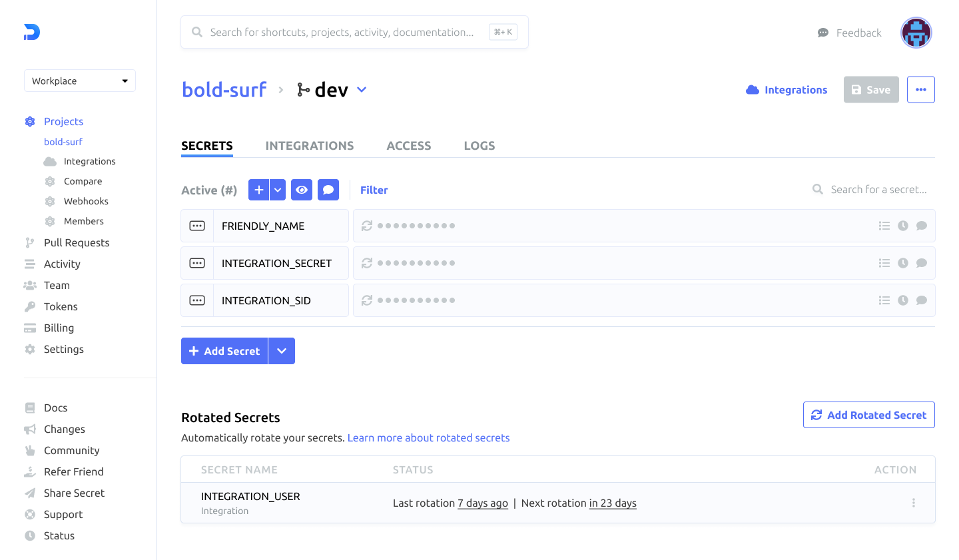
Task: Click the Add Rotated Secret button
Action: click(x=868, y=415)
